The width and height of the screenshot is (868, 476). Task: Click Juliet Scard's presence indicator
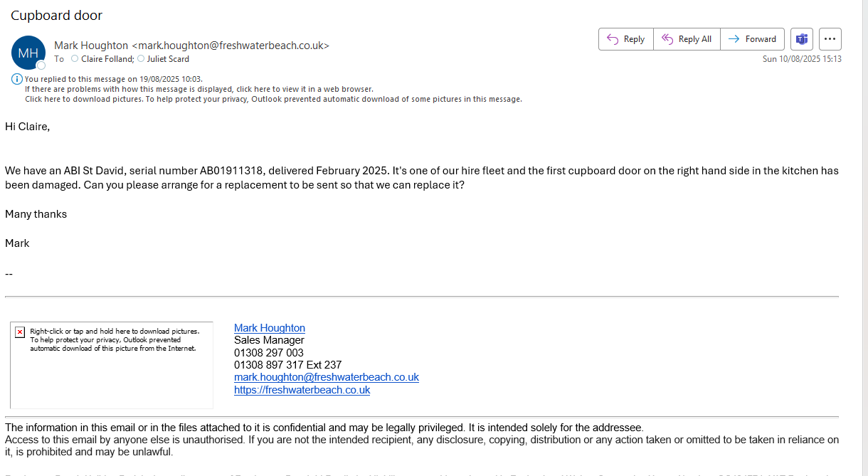(141, 59)
